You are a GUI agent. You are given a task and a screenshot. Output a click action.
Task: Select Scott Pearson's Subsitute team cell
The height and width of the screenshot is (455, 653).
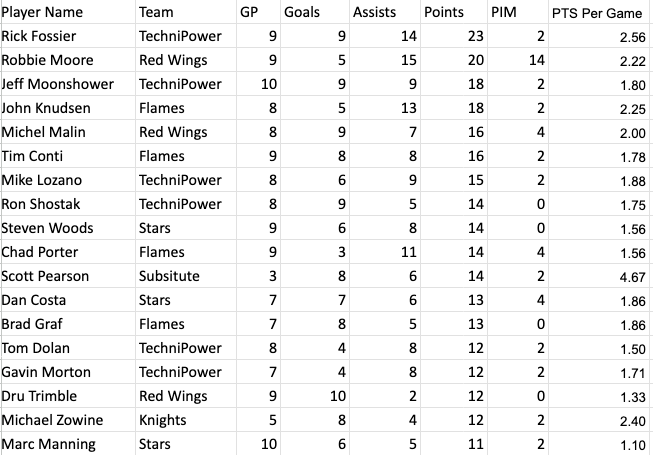click(186, 276)
